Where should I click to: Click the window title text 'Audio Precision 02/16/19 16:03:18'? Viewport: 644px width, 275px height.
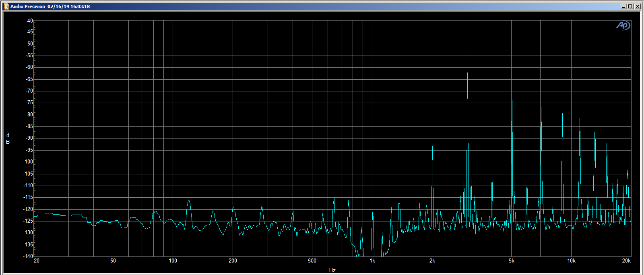(50, 6)
